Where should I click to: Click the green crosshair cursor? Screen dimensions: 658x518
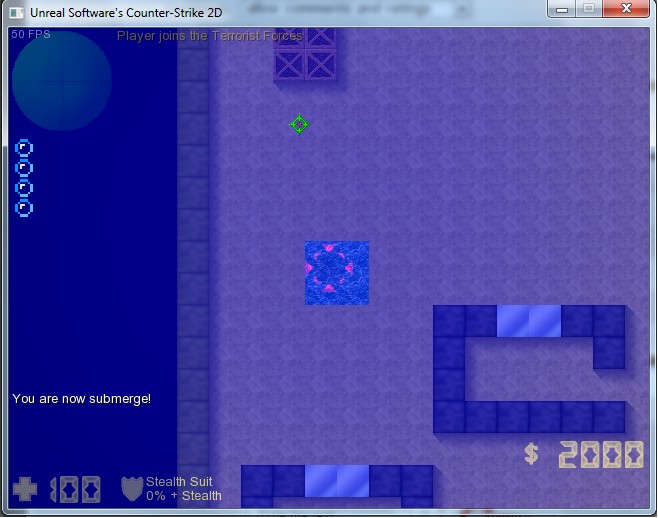(299, 125)
